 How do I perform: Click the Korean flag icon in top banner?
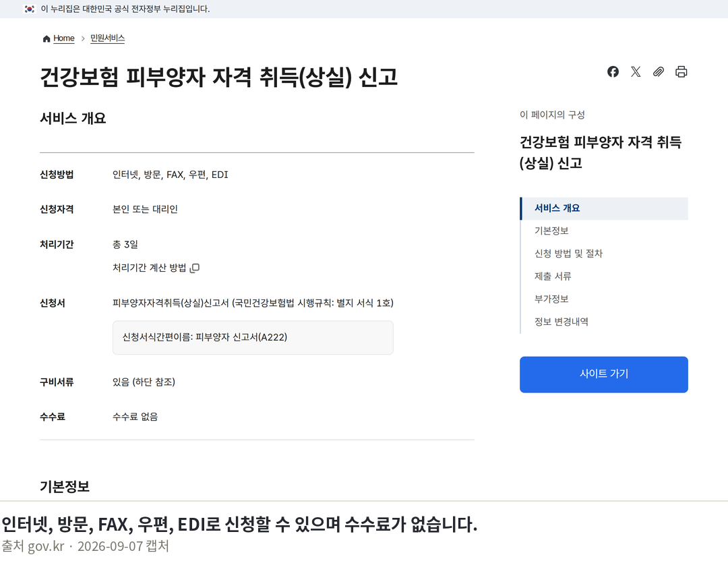click(30, 9)
